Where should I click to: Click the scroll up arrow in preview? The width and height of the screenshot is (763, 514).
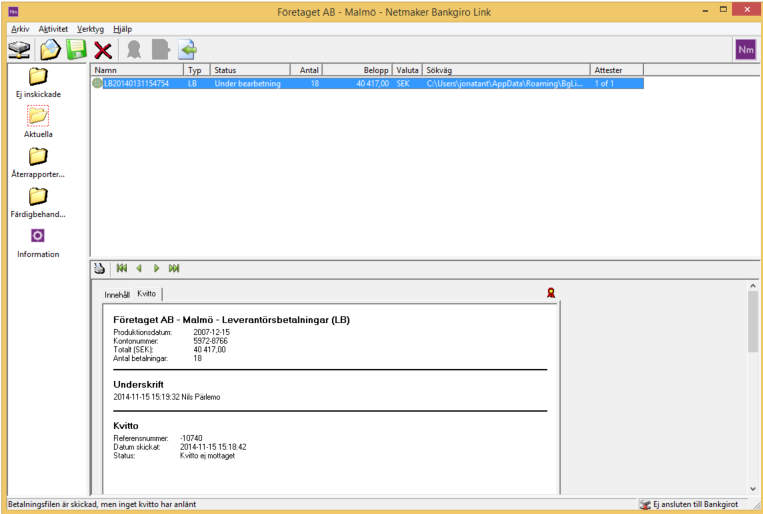click(x=753, y=286)
